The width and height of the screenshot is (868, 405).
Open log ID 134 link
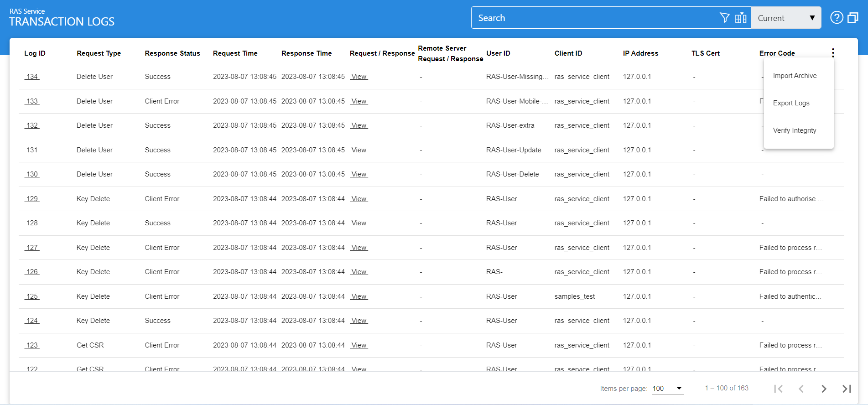click(x=32, y=77)
